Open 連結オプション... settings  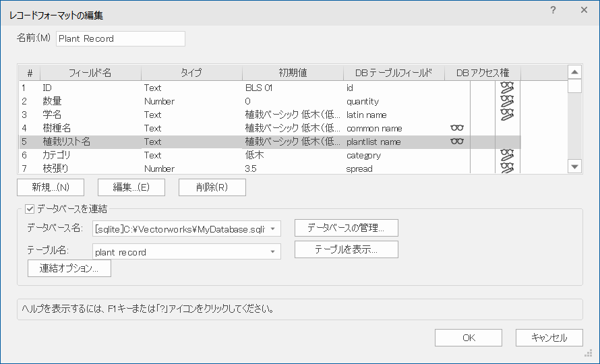click(69, 268)
